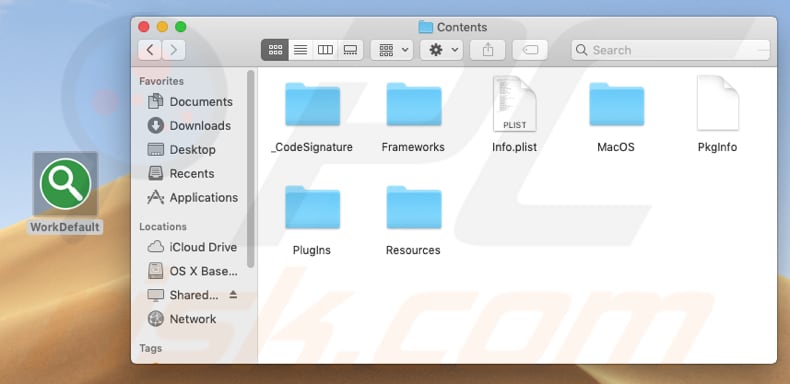Open the Resources folder
This screenshot has width=790, height=384.
[x=414, y=207]
